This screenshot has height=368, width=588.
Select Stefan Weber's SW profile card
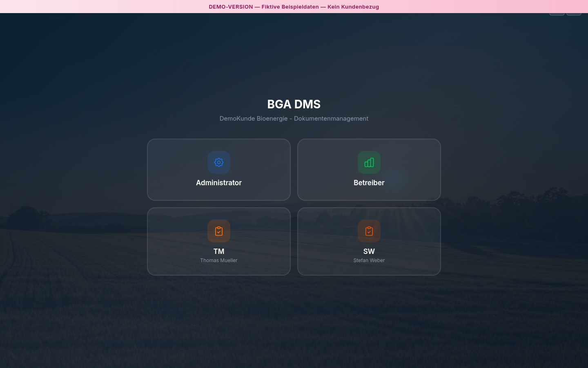[x=369, y=241]
